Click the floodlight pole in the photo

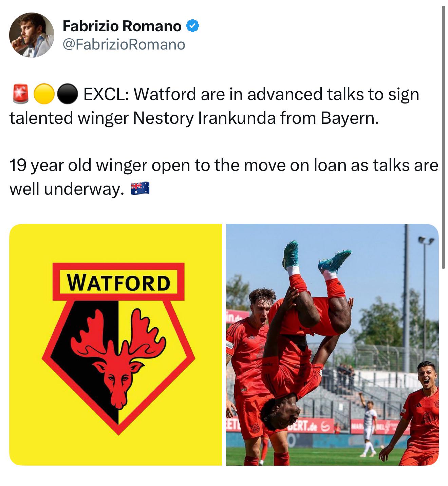pos(406,298)
